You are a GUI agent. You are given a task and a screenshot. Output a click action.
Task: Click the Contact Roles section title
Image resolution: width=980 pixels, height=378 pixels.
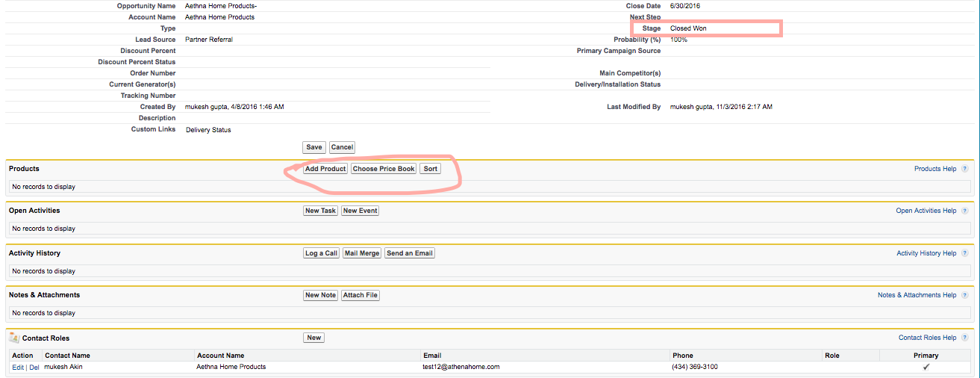pos(46,338)
